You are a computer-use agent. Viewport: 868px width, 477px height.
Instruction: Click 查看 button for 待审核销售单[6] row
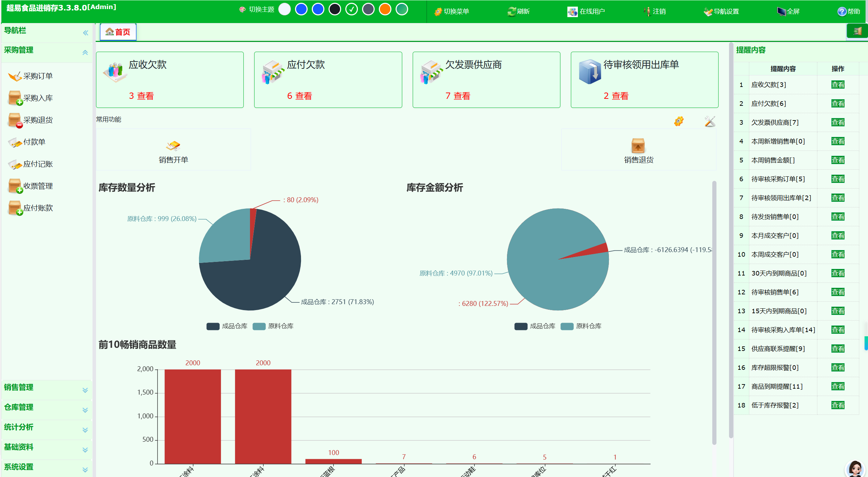838,292
